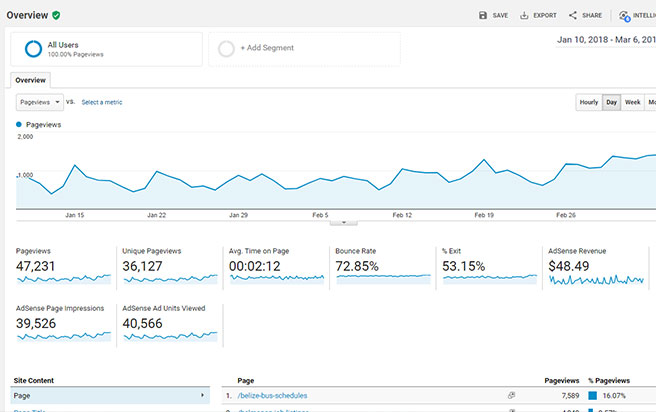The width and height of the screenshot is (656, 412).
Task: Click the Site Content heading
Action: (x=33, y=381)
